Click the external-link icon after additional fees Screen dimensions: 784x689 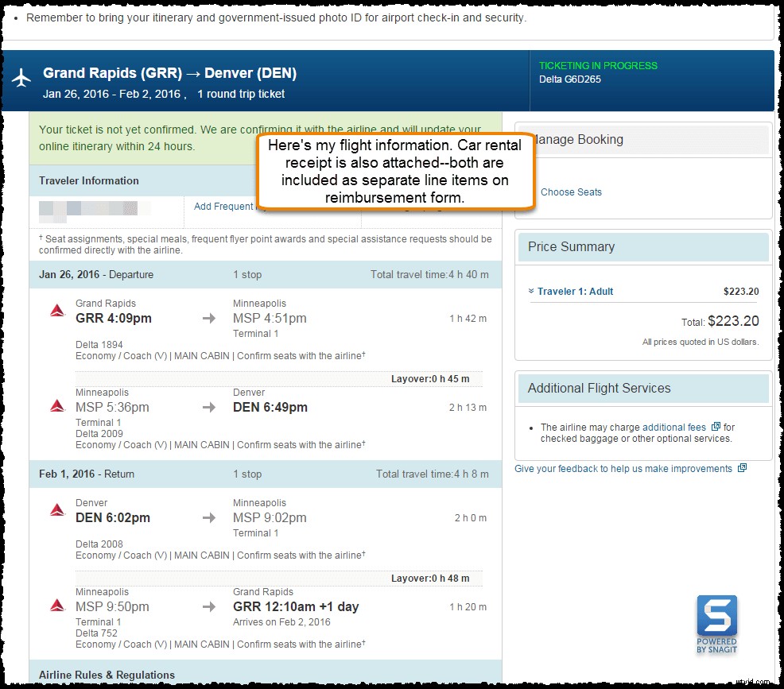click(716, 427)
